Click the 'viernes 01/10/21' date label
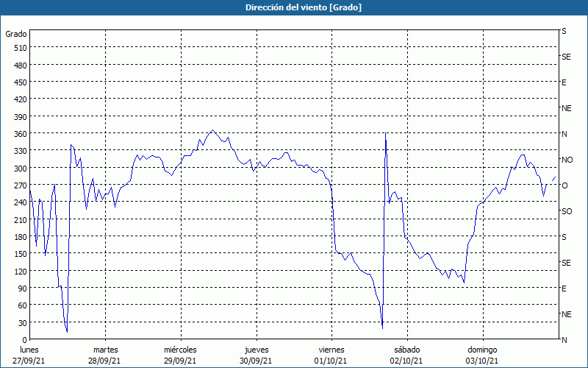The height and width of the screenshot is (368, 588). coord(331,355)
